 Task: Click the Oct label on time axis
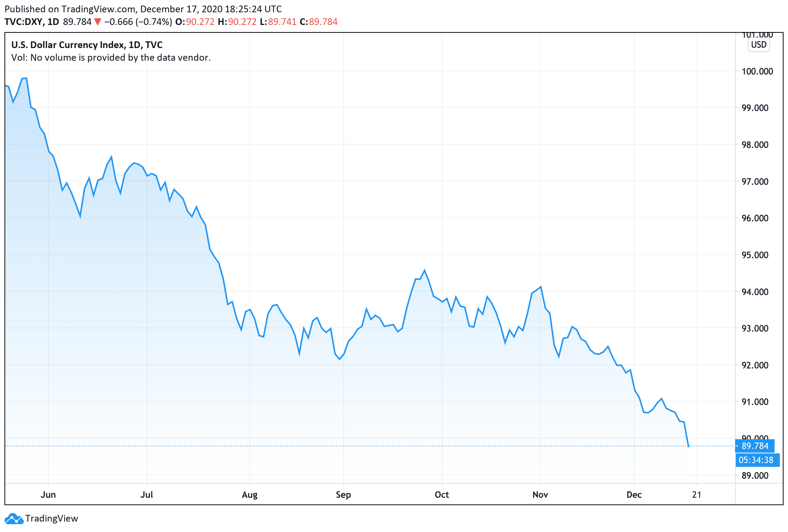coord(442,495)
